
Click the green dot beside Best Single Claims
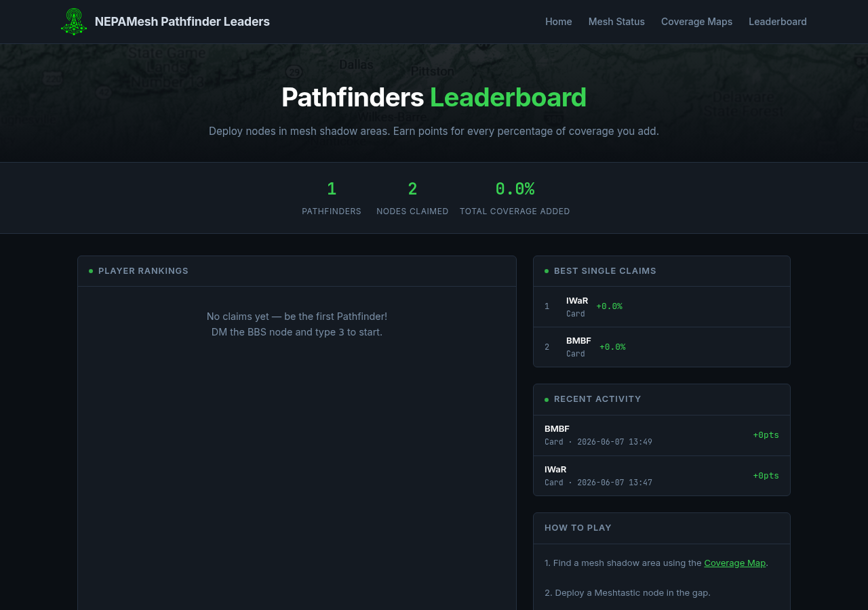coord(547,271)
